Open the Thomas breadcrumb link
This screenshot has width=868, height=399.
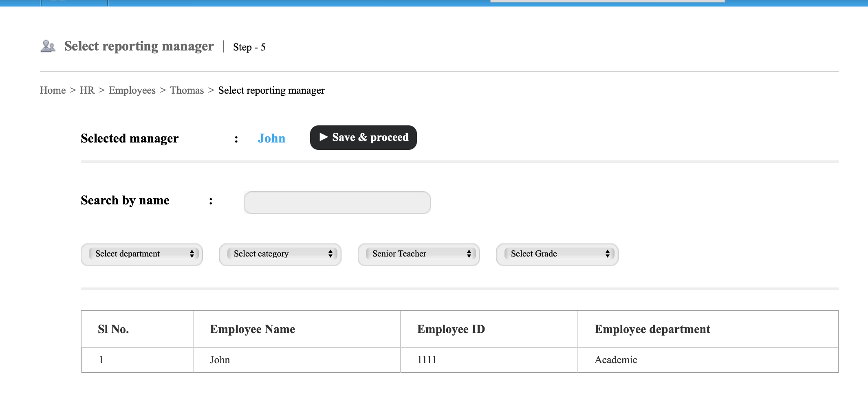click(187, 90)
